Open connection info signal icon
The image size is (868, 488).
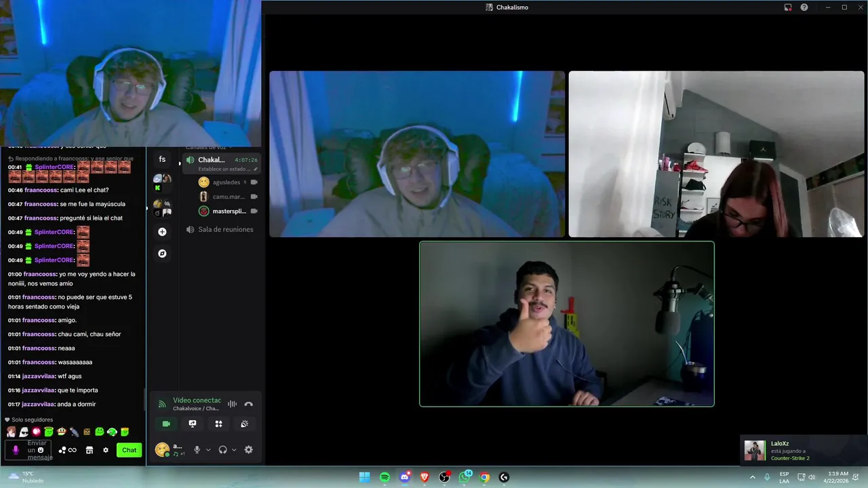[162, 405]
